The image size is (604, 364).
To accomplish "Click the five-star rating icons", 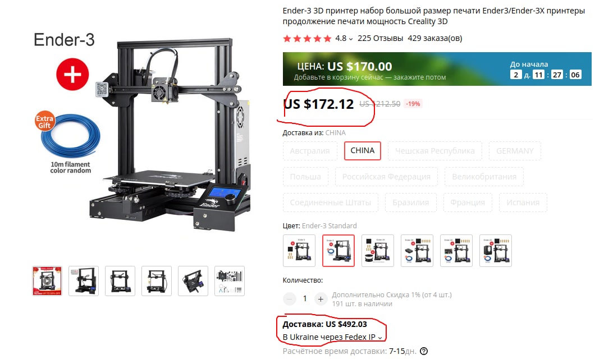I will [307, 39].
